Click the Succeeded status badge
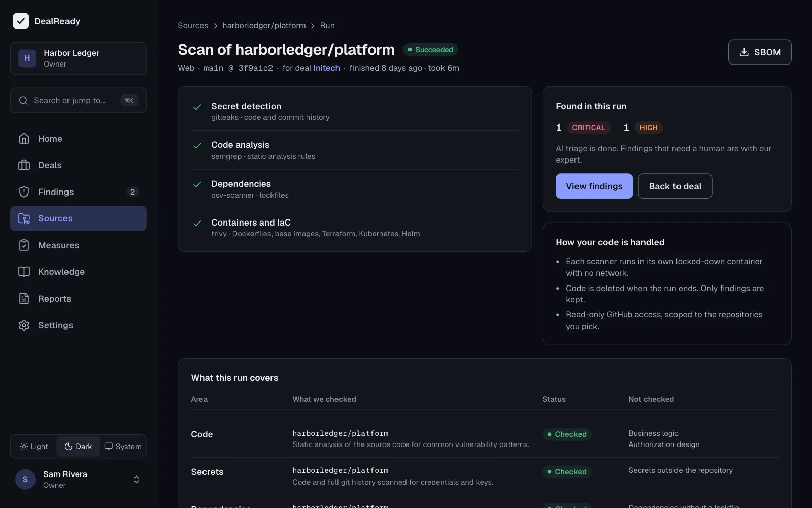Image resolution: width=812 pixels, height=508 pixels. point(430,49)
